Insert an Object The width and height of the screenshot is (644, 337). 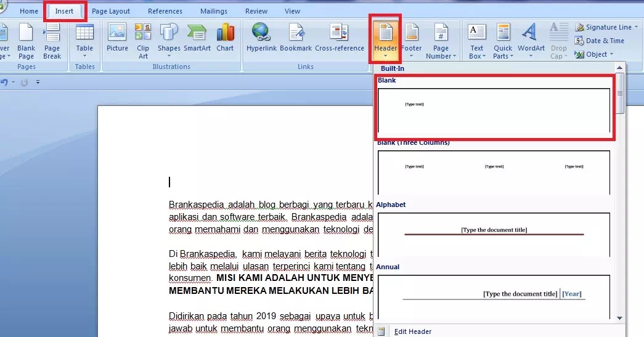click(x=594, y=54)
